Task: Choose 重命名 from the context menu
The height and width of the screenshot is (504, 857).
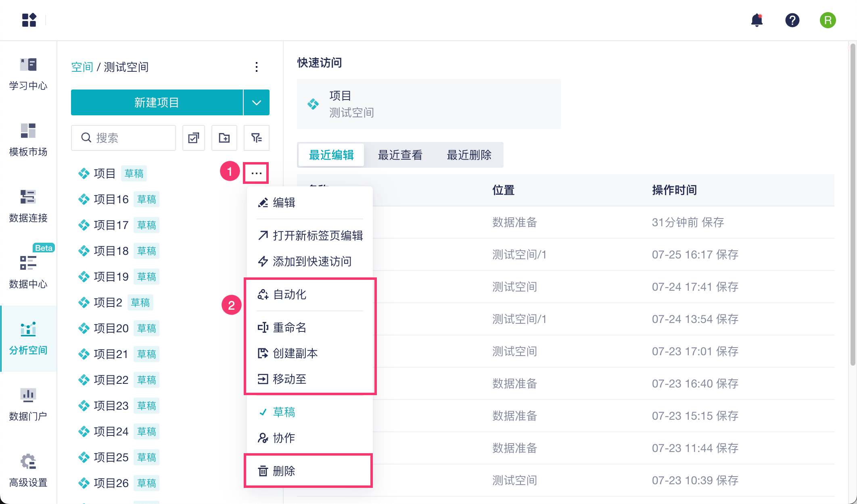Action: (x=289, y=327)
